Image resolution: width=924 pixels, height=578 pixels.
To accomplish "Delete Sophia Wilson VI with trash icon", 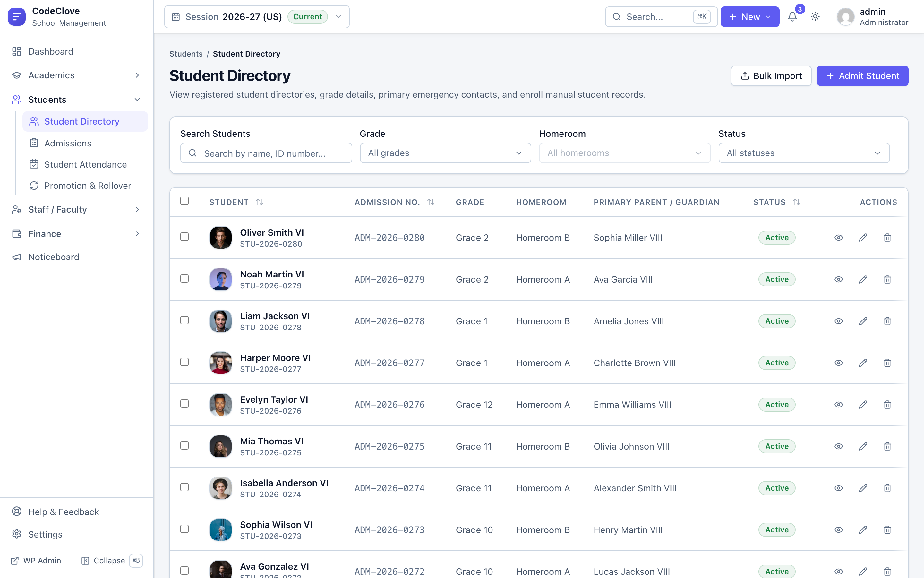I will (887, 530).
